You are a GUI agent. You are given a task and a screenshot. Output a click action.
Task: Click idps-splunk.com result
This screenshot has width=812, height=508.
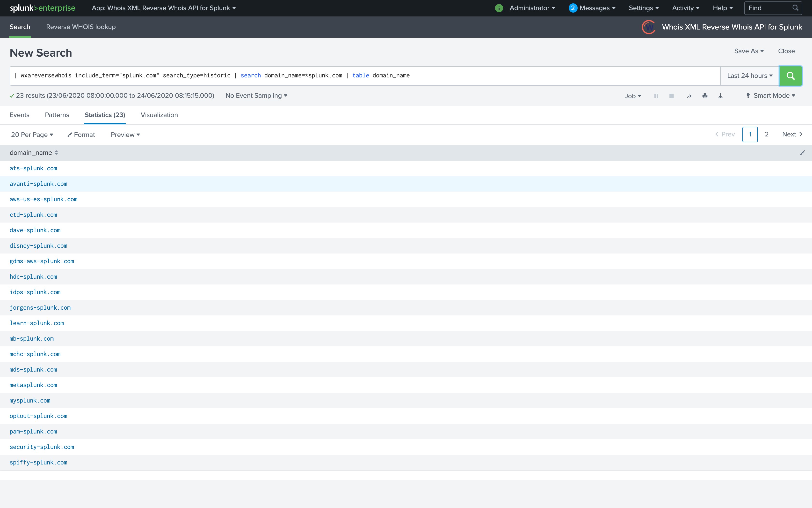pos(35,292)
